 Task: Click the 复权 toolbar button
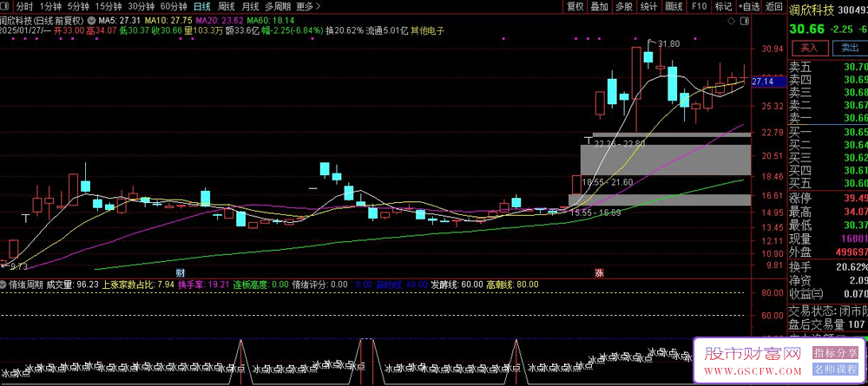tap(575, 7)
